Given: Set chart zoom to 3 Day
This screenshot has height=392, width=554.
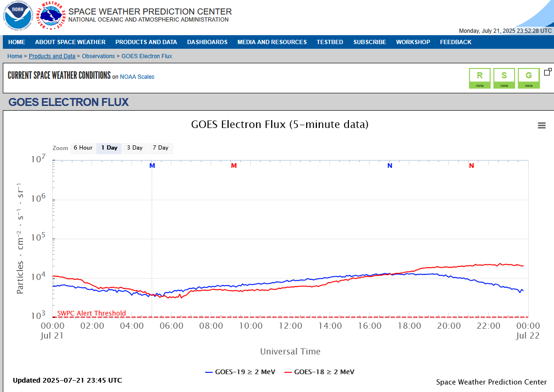Looking at the screenshot, I should [135, 148].
